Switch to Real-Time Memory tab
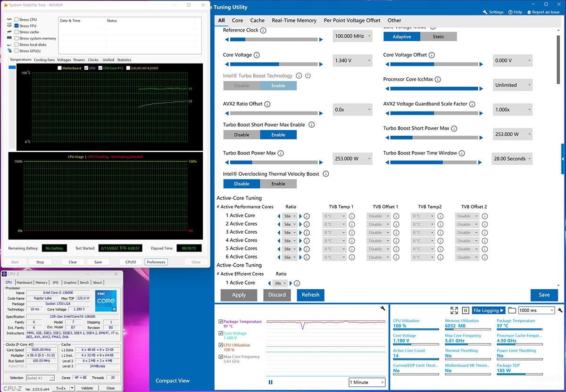 click(x=294, y=20)
